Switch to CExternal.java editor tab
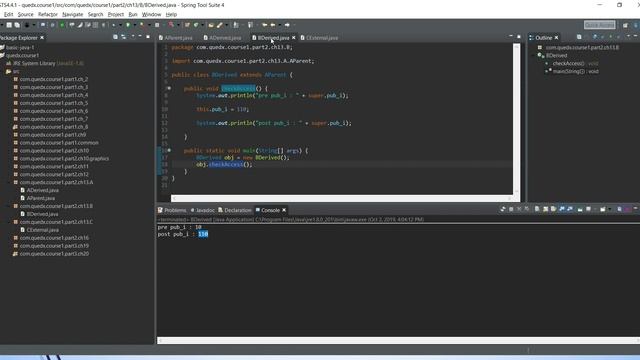This screenshot has width=640, height=360. pyautogui.click(x=319, y=38)
